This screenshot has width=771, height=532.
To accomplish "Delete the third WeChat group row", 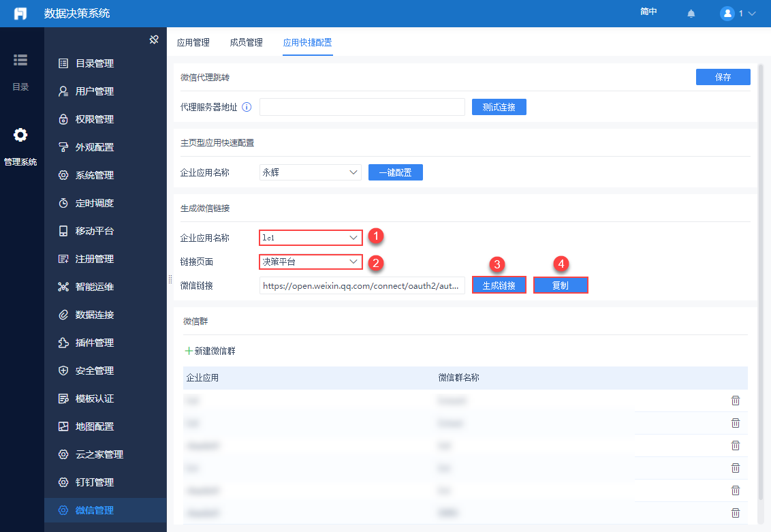I will (735, 445).
